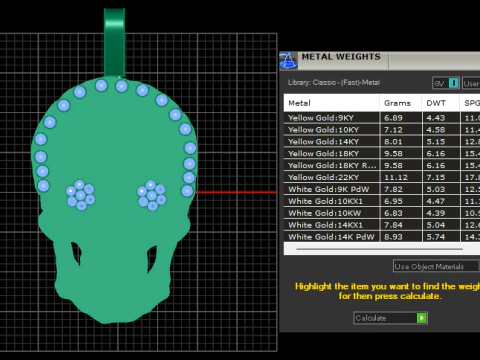Select the Yellow Gold:10KY row

tap(382, 130)
